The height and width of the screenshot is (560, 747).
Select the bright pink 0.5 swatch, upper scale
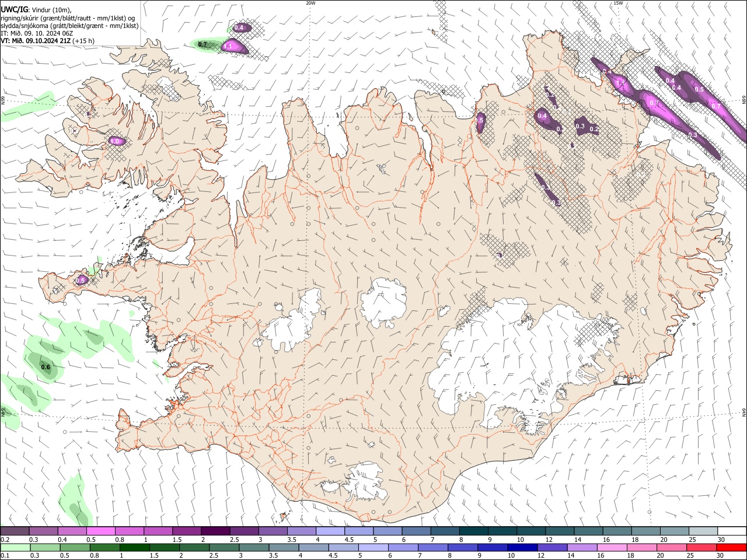(x=100, y=531)
